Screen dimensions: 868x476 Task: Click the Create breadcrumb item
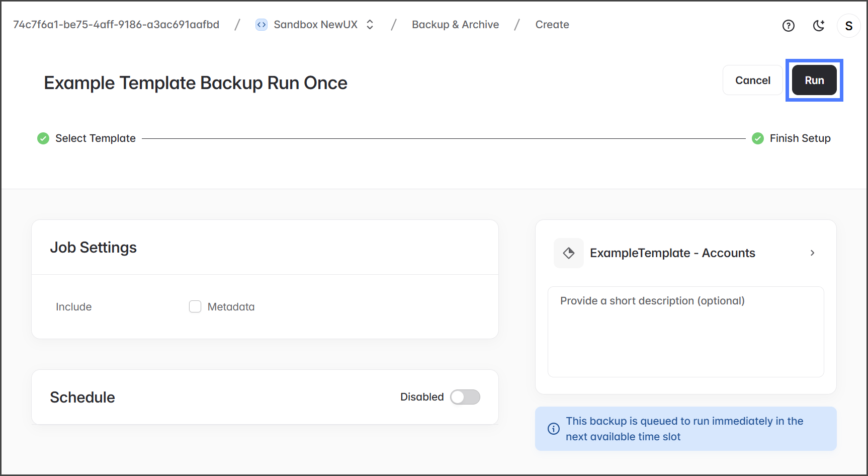(552, 25)
